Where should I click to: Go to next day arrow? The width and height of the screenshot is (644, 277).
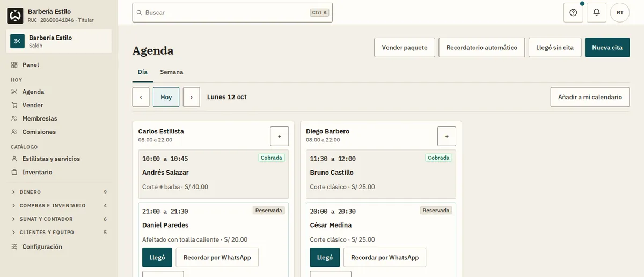192,97
